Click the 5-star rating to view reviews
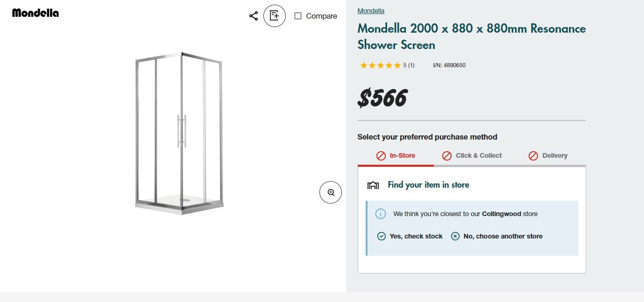Viewport: 644px width, 302px height. coord(380,65)
